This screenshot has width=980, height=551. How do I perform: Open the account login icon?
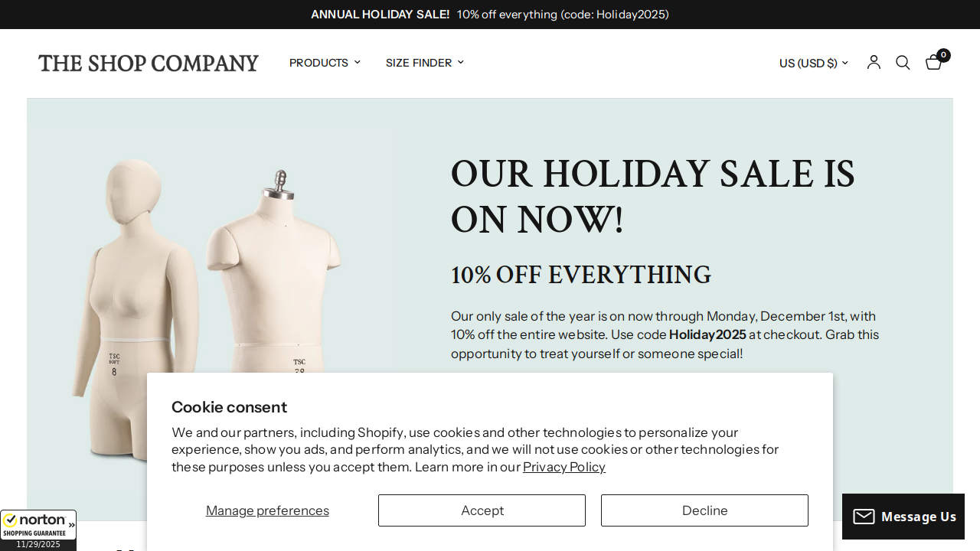click(874, 63)
